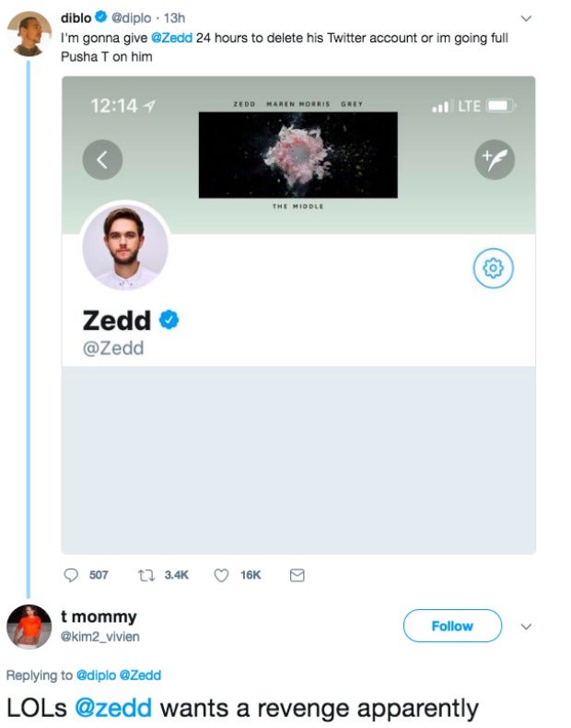
Task: Click the reply icon under diplo's tweet
Action: point(72,575)
